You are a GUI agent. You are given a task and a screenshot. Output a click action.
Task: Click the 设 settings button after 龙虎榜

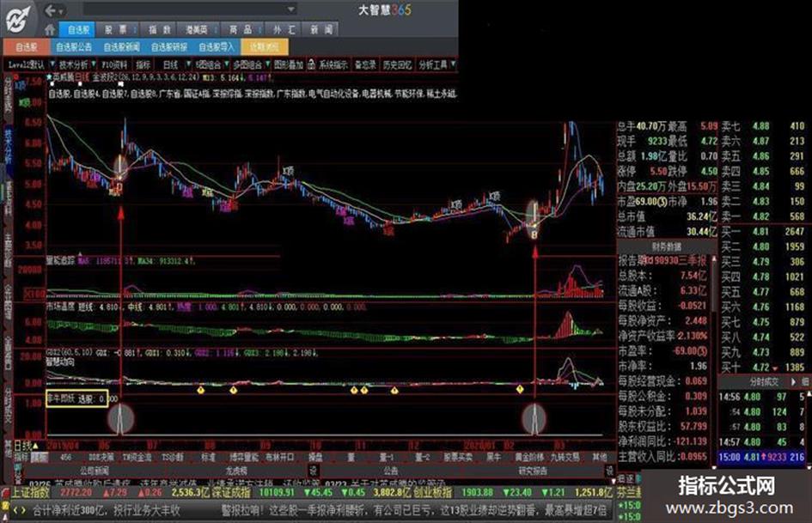[x=313, y=471]
